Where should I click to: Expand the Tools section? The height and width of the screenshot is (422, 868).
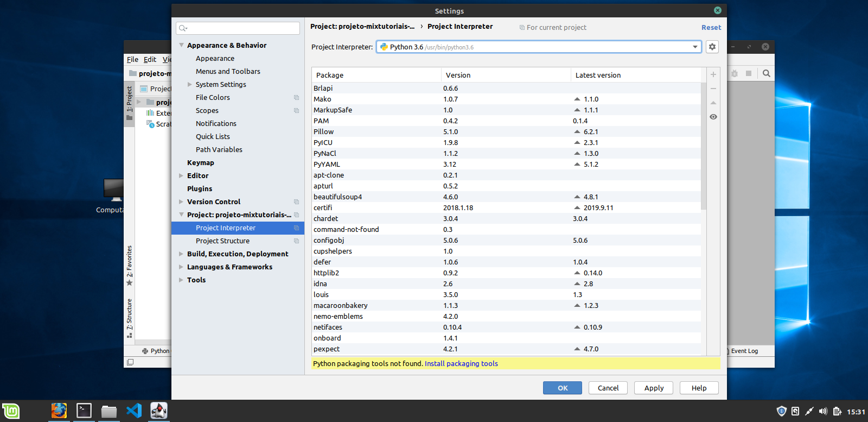pos(181,280)
